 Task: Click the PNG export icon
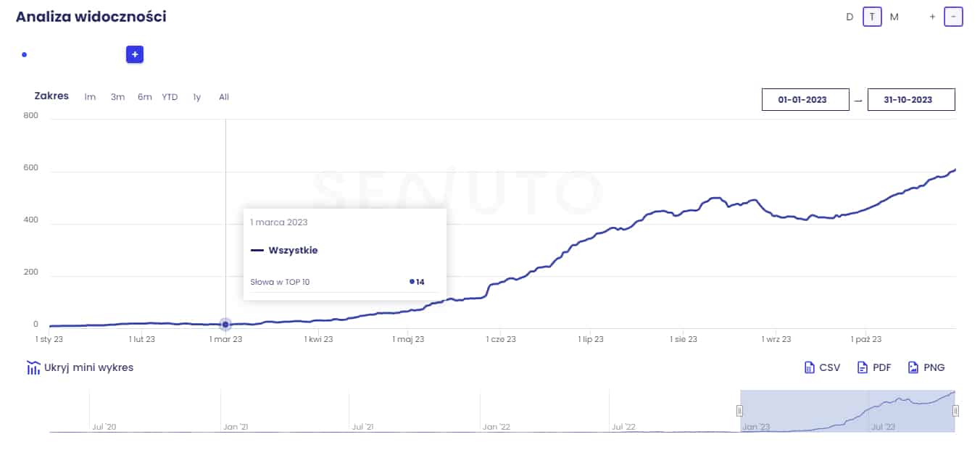click(x=913, y=367)
